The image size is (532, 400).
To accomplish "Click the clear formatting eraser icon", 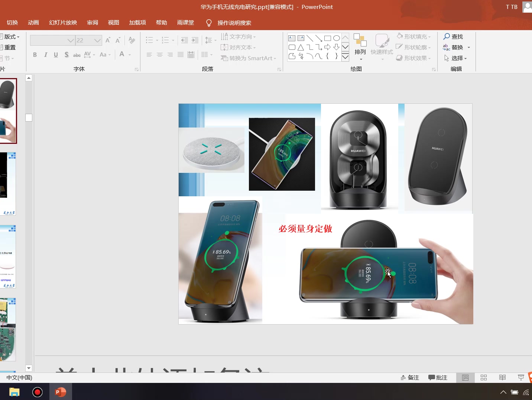I will pos(132,40).
